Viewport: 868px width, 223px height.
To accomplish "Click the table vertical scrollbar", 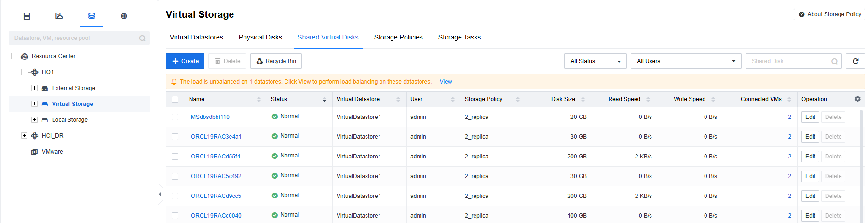I will click(x=862, y=166).
